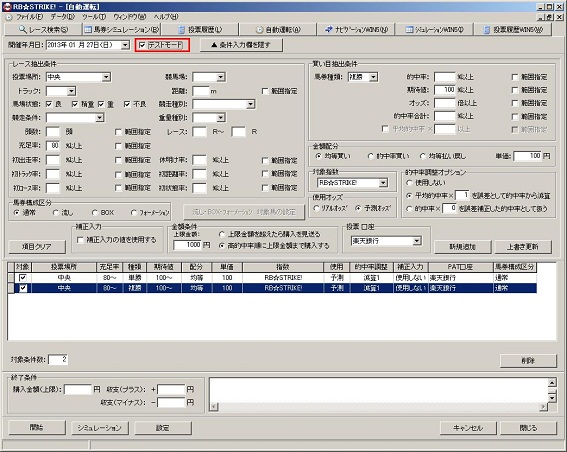Select the フォーメーション radio button
The width and height of the screenshot is (567, 452).
133,213
